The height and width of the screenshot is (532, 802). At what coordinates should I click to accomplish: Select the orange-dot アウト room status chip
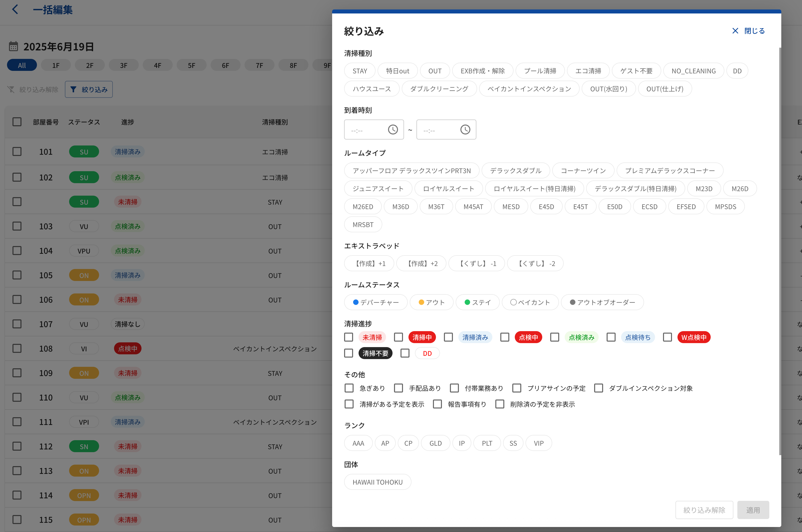(x=431, y=302)
